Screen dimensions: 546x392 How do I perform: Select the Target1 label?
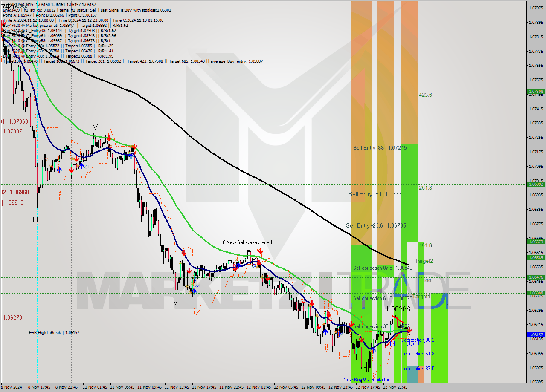click(x=421, y=296)
